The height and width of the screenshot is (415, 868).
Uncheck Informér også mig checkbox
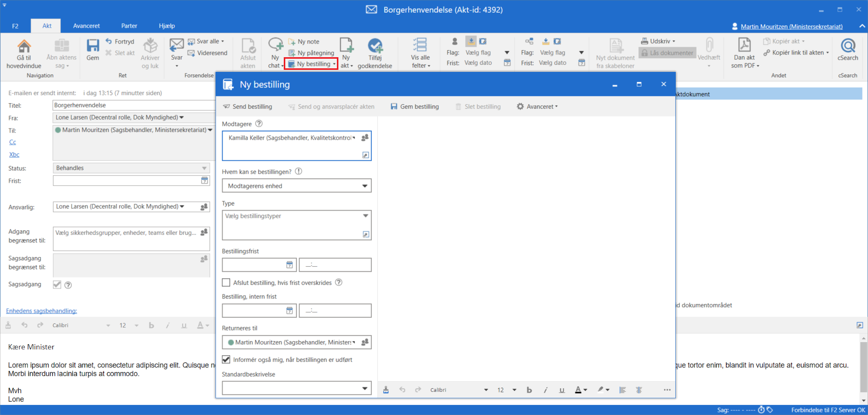[x=226, y=359]
